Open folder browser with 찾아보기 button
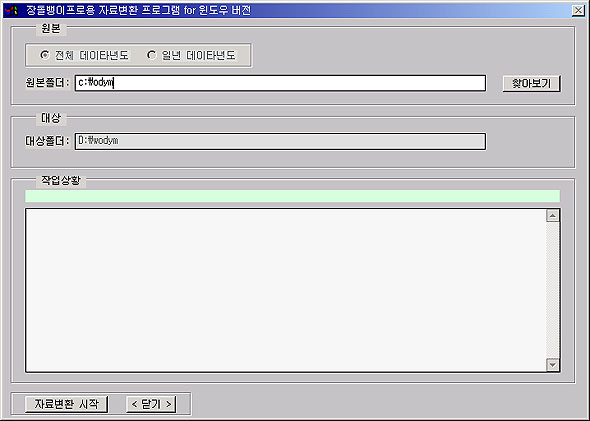Viewport: 590px width, 421px height. pyautogui.click(x=531, y=83)
